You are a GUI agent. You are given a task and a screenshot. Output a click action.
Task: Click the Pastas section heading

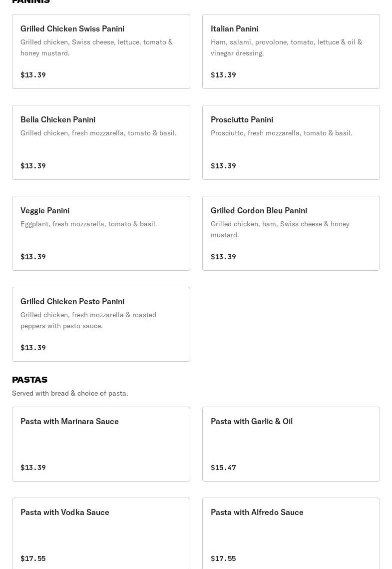[29, 380]
